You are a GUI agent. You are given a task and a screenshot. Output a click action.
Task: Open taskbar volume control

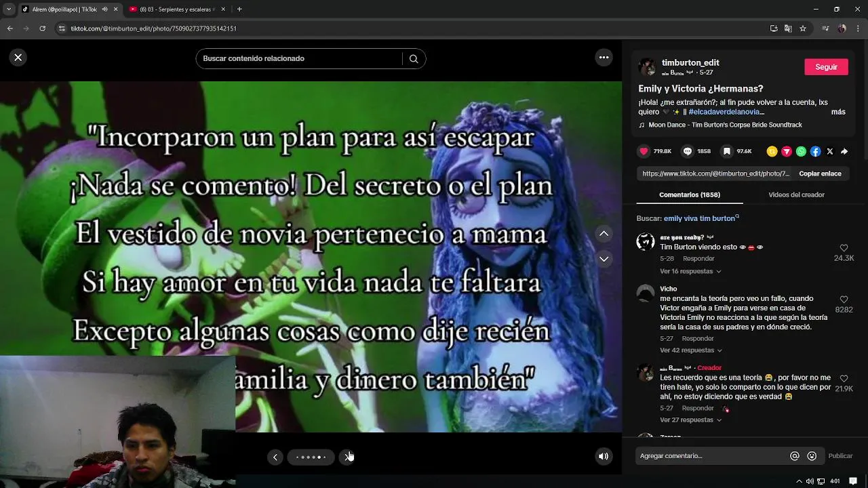(810, 481)
